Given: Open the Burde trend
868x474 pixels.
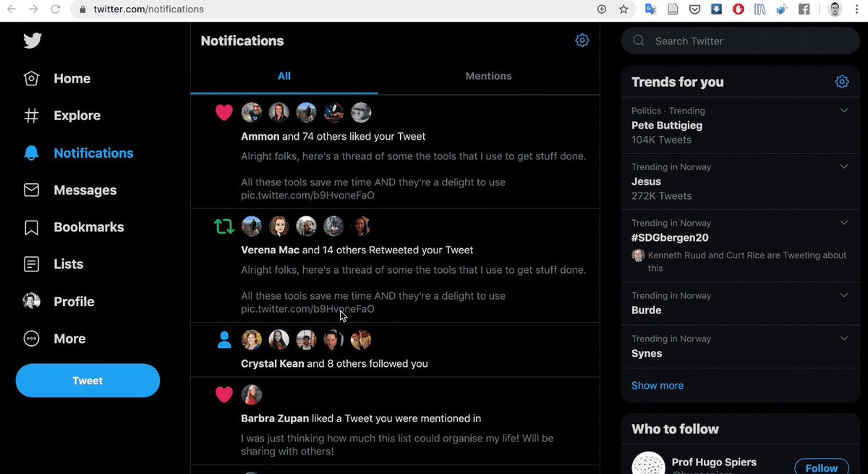Looking at the screenshot, I should pyautogui.click(x=646, y=310).
